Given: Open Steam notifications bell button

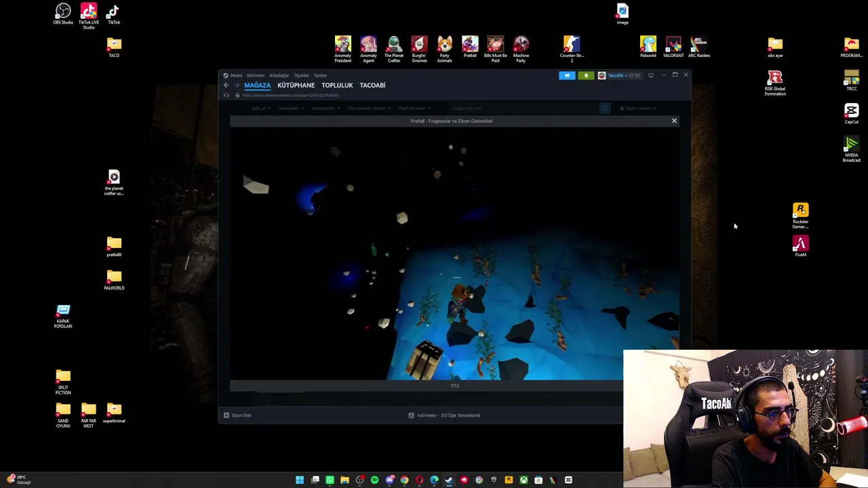Looking at the screenshot, I should [x=586, y=75].
